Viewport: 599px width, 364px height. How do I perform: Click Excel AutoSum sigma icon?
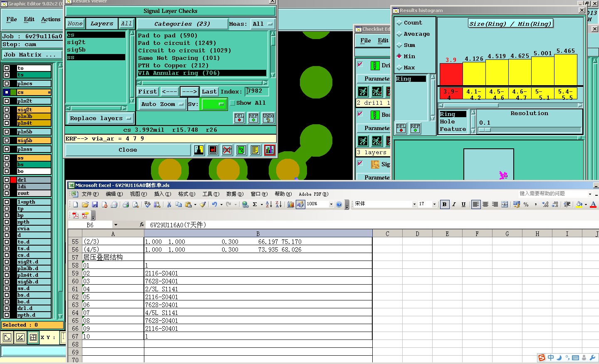255,204
